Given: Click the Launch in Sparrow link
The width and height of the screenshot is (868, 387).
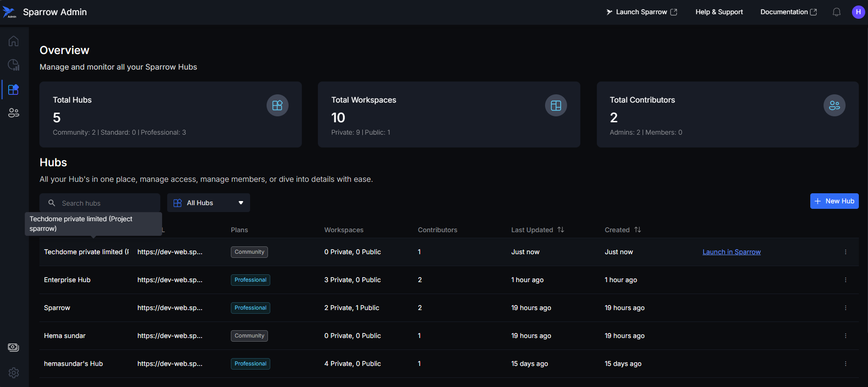Looking at the screenshot, I should (731, 252).
